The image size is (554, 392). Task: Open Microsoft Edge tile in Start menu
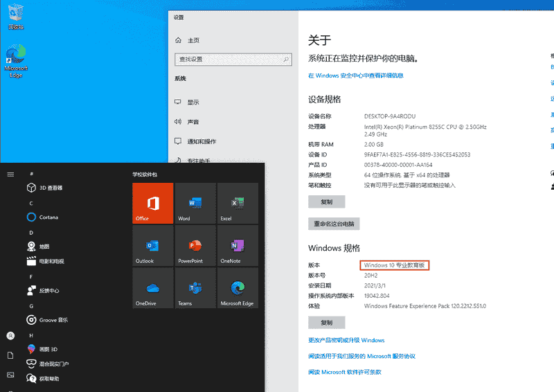(238, 287)
